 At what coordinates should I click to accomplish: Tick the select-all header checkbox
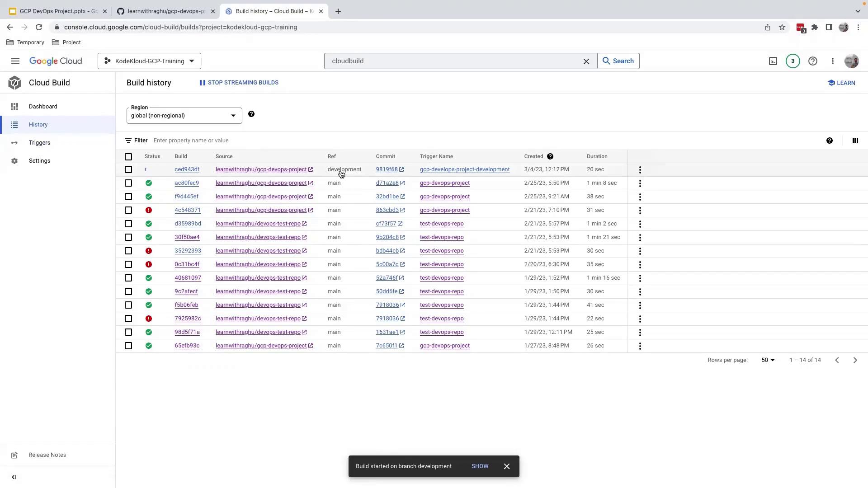click(x=128, y=156)
